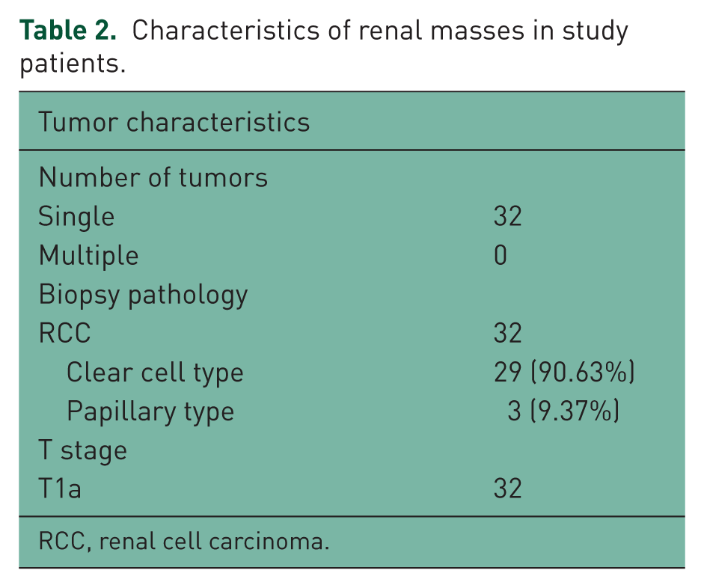
Task: Click the Number of tumors row label
Action: (x=153, y=177)
